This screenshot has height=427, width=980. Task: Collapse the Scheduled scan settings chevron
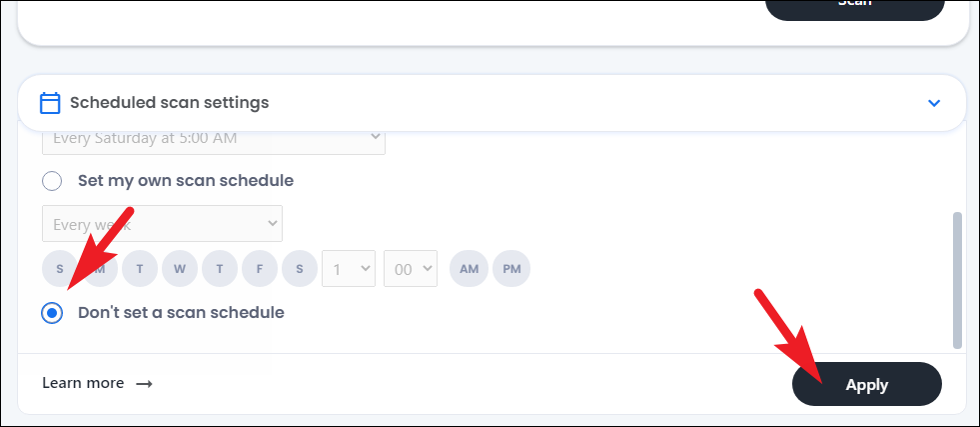tap(934, 103)
